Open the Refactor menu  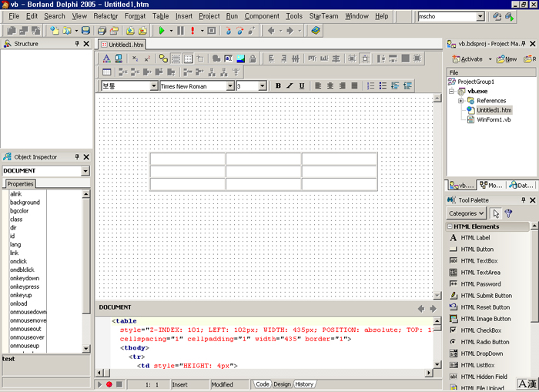(x=105, y=16)
